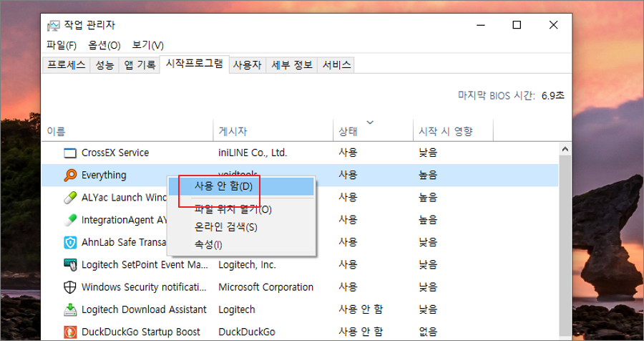Switch to the 서비스 tab
The height and width of the screenshot is (341, 644).
336,65
